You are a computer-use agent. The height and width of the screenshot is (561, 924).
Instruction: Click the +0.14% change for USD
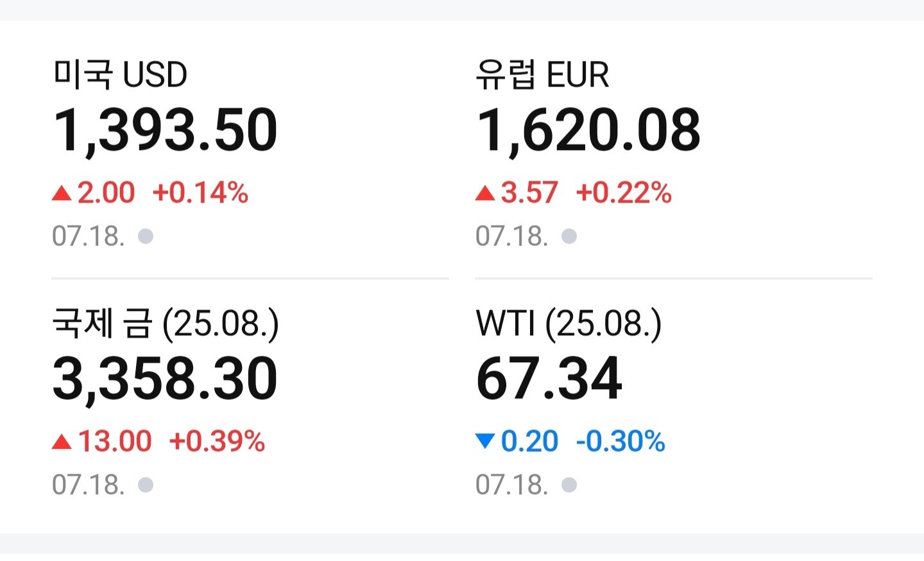pyautogui.click(x=200, y=193)
